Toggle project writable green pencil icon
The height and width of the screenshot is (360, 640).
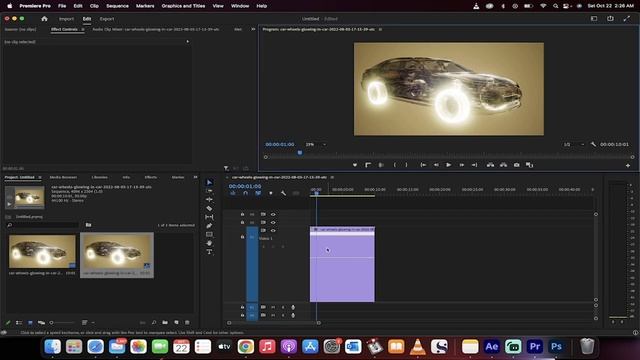click(8, 322)
